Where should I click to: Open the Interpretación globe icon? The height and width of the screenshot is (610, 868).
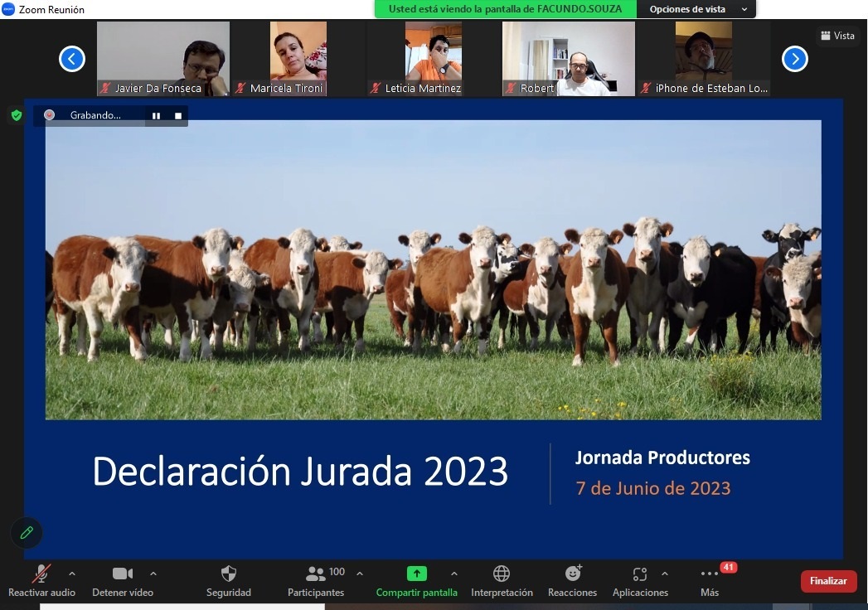[x=502, y=574]
